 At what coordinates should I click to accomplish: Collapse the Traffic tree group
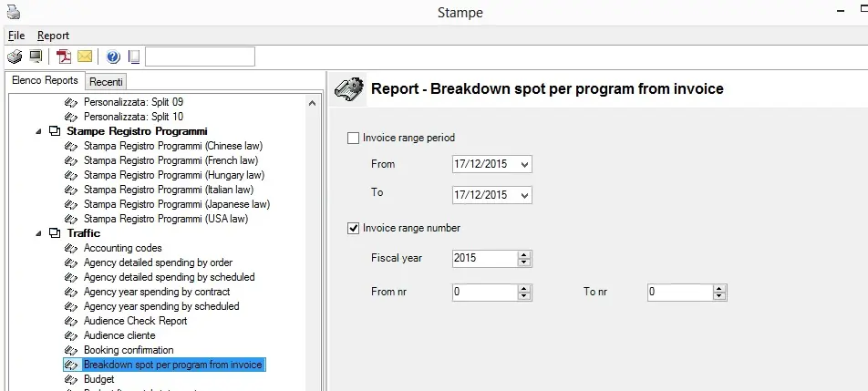pos(38,233)
